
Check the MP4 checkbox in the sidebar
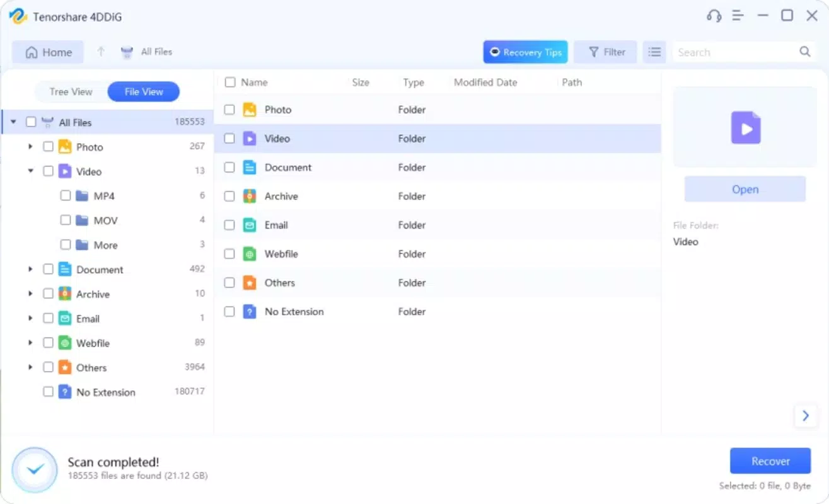pos(66,195)
